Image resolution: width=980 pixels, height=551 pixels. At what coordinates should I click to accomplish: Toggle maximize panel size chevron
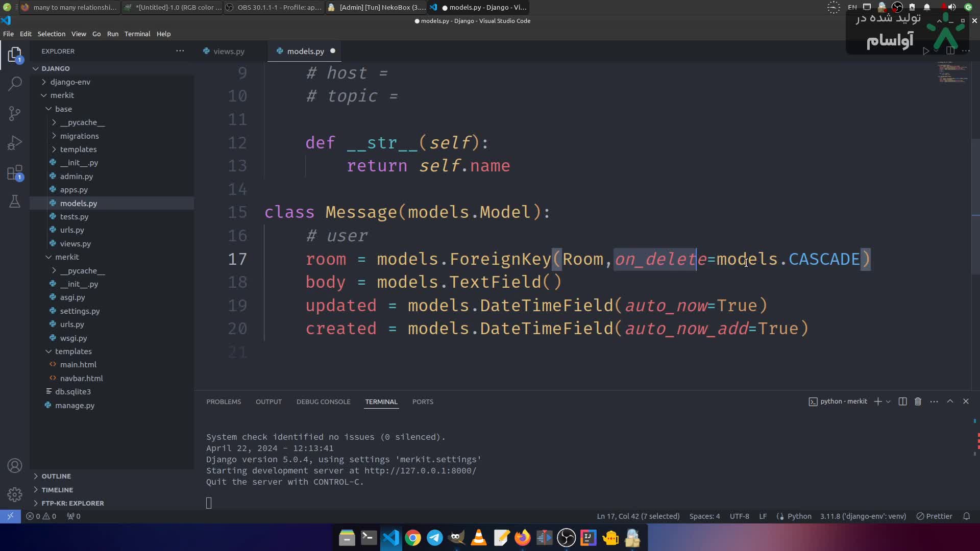click(x=950, y=402)
